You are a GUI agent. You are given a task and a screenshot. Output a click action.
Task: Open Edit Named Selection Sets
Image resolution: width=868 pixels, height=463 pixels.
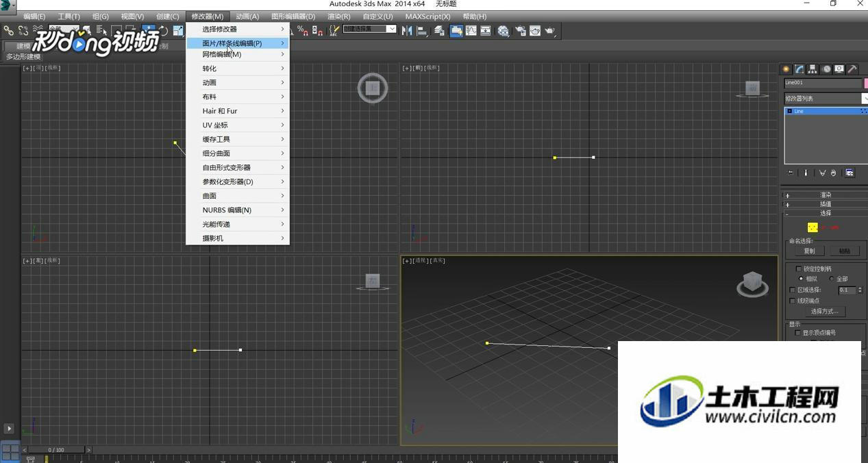[x=334, y=30]
